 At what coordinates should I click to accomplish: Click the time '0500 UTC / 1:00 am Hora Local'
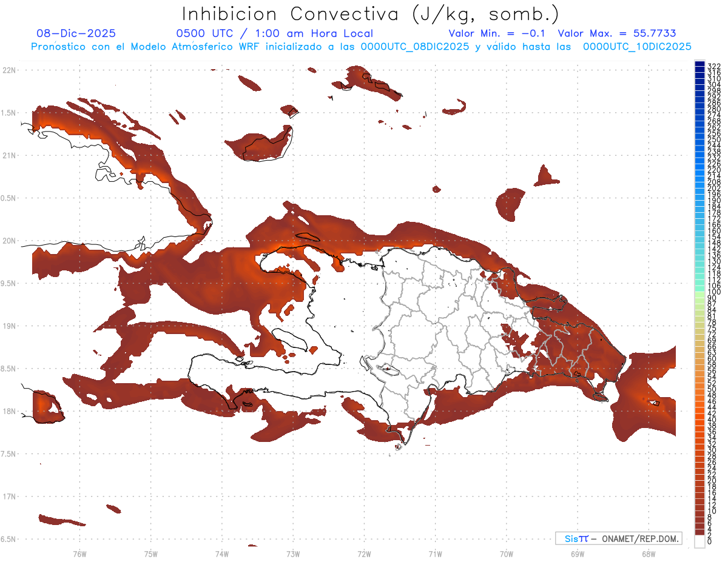(x=274, y=34)
